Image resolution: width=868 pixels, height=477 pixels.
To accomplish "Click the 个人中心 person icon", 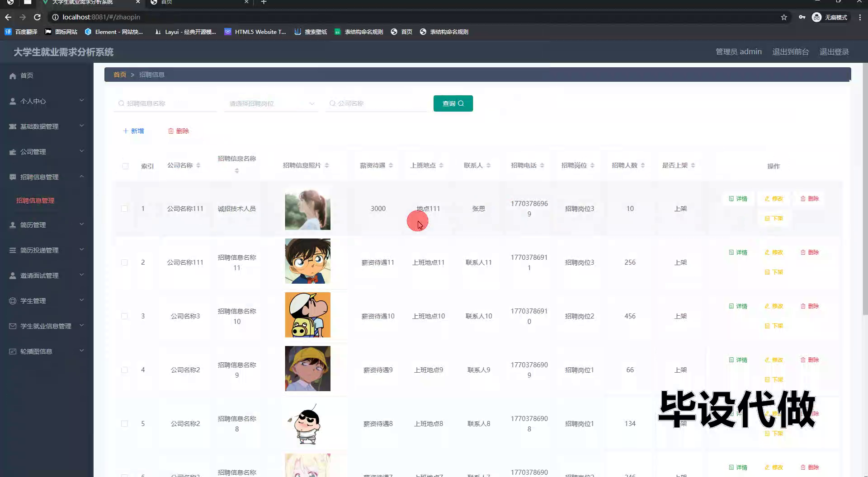I will (13, 101).
